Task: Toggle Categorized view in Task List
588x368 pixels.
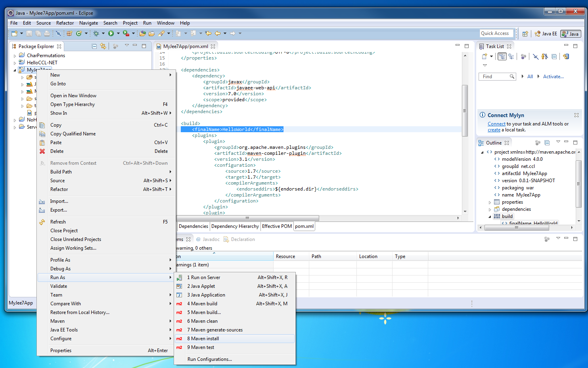Action: (502, 56)
